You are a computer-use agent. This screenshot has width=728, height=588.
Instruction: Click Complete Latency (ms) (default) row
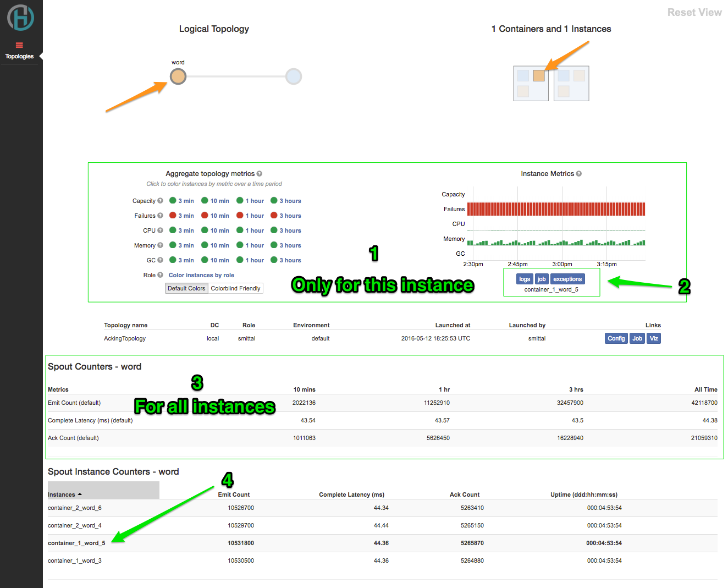click(382, 420)
